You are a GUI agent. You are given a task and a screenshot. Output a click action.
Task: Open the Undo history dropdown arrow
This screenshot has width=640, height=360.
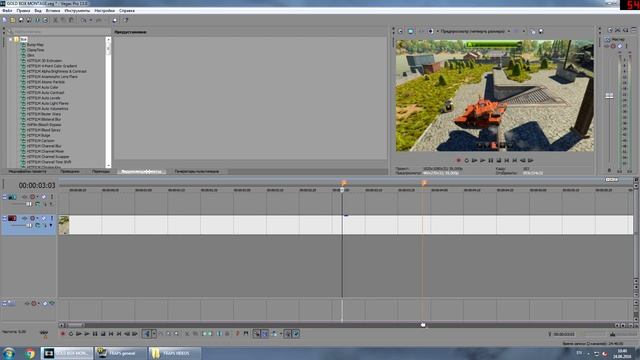[91, 20]
